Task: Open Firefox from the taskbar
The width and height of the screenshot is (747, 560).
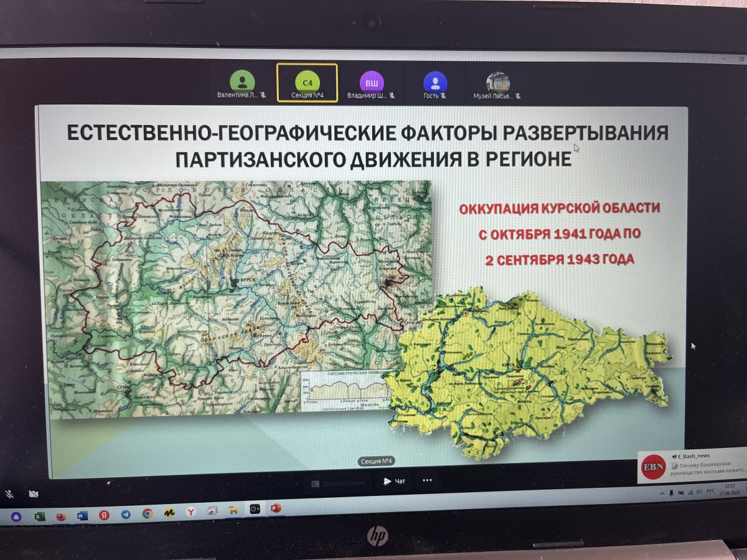Action: click(x=61, y=516)
